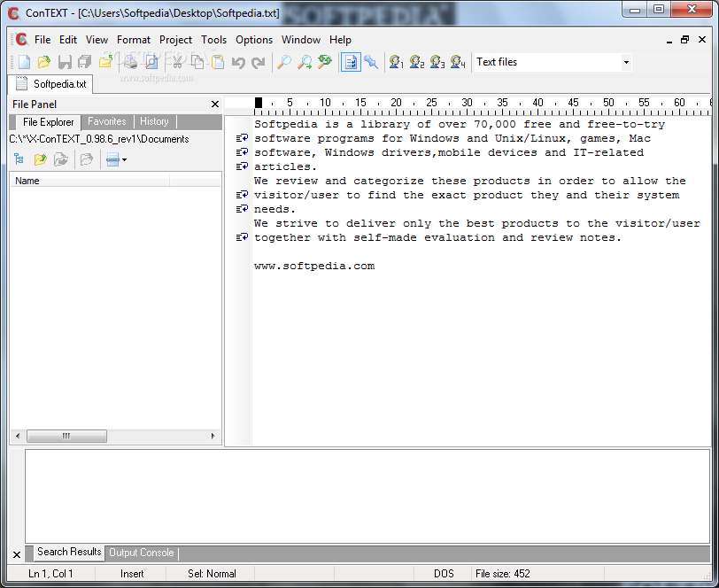Screen dimensions: 719x588
Task: Click the File size: 452 status
Action: pyautogui.click(x=503, y=574)
